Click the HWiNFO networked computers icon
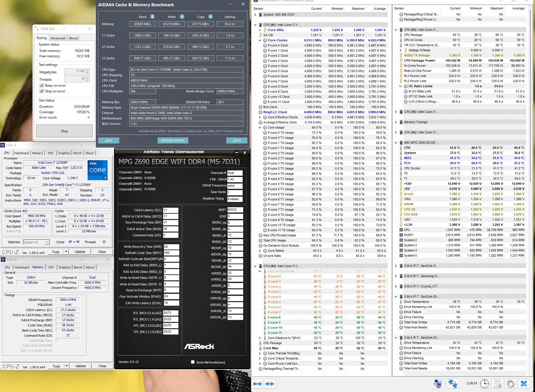 [453, 383]
